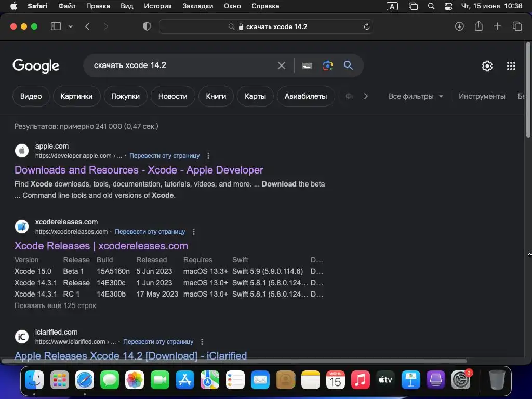
Task: Click the apple.com site favicon
Action: click(x=22, y=151)
